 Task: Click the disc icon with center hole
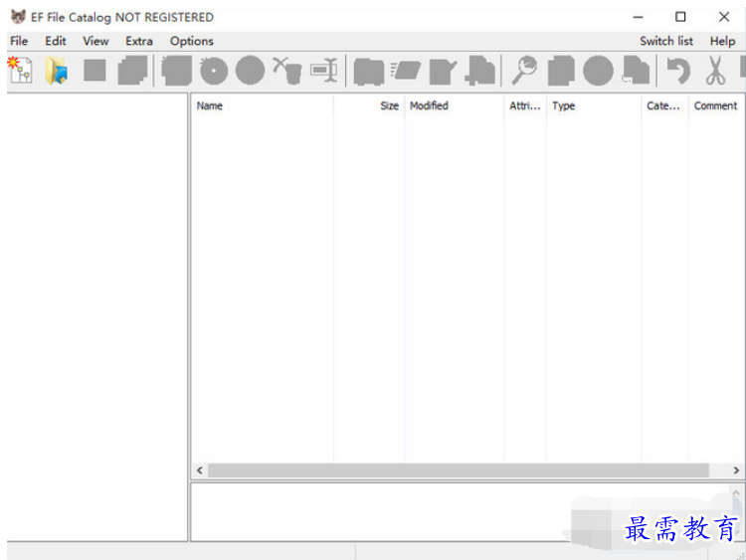coord(214,71)
